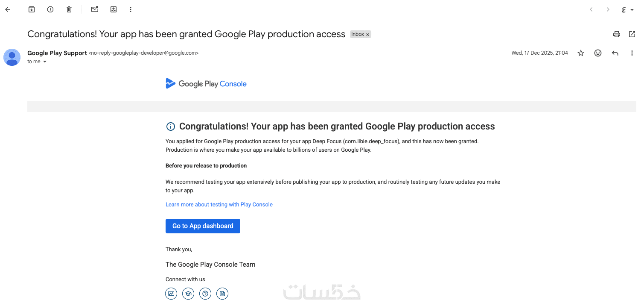
Task: Add an emoji reaction to the message
Action: point(598,53)
